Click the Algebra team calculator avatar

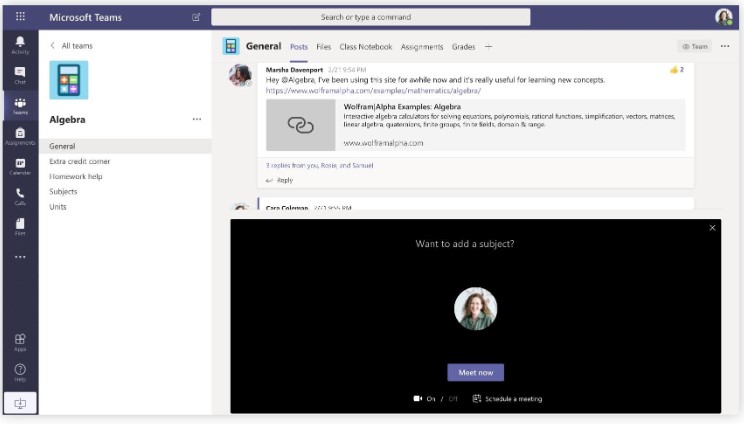69,80
